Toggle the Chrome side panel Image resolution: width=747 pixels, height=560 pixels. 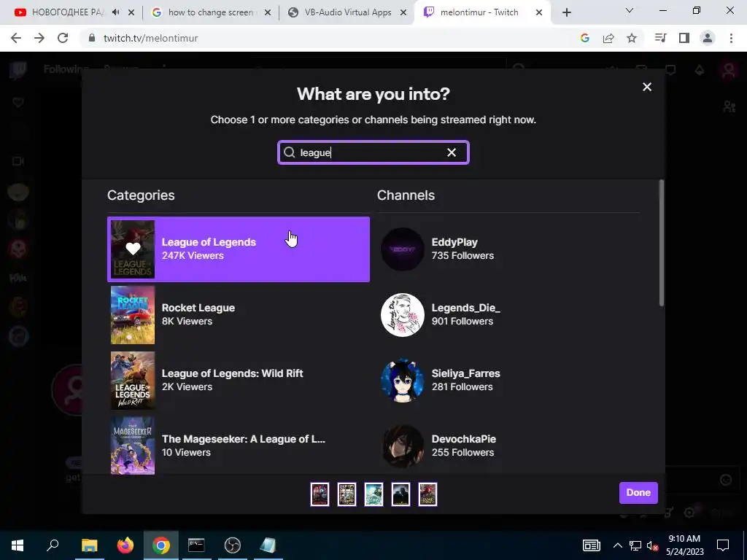click(684, 38)
